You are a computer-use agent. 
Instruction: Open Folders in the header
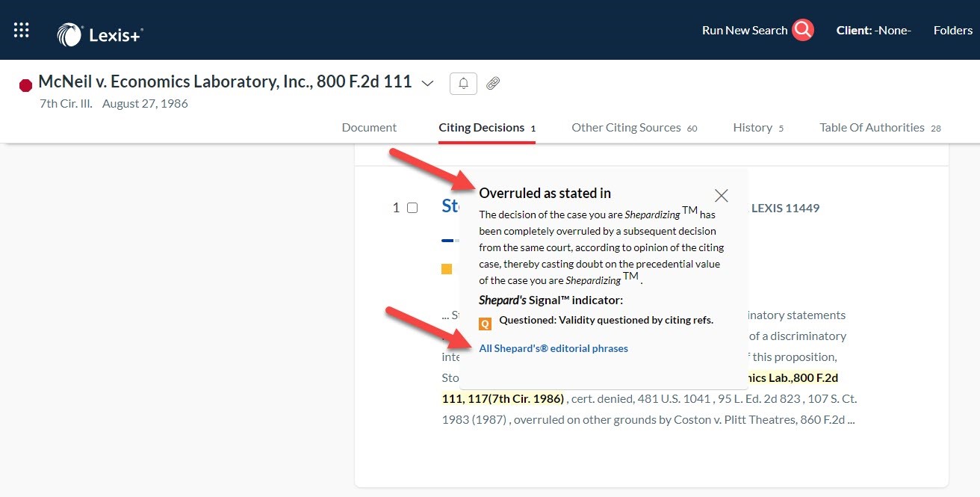coord(953,30)
